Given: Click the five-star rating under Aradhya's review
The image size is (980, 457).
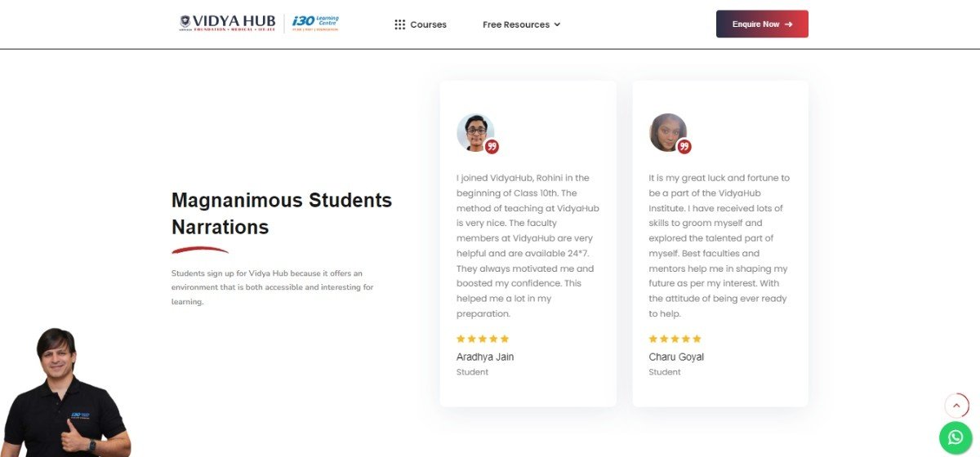Looking at the screenshot, I should [x=483, y=339].
